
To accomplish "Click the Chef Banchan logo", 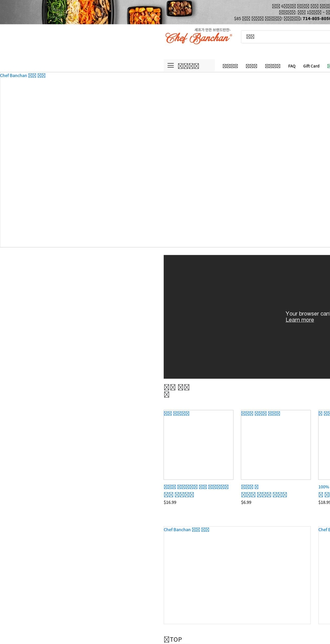I will [199, 36].
